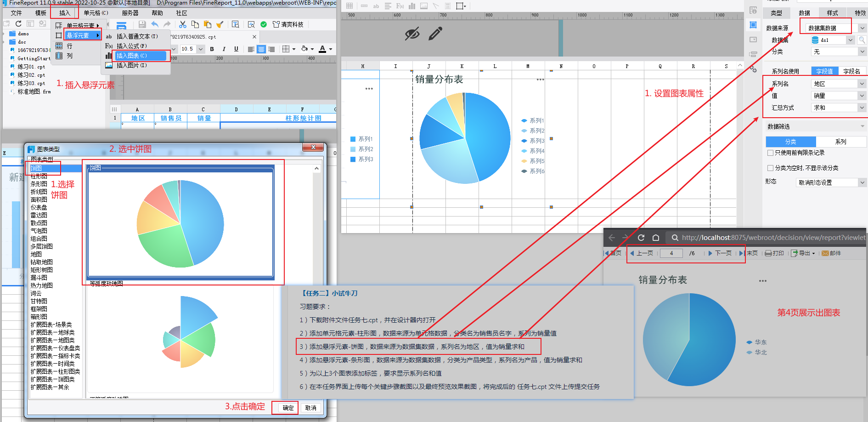Click the hyperlink chain icon in sidebar
Image resolution: width=868 pixels, height=422 pixels.
point(753,69)
